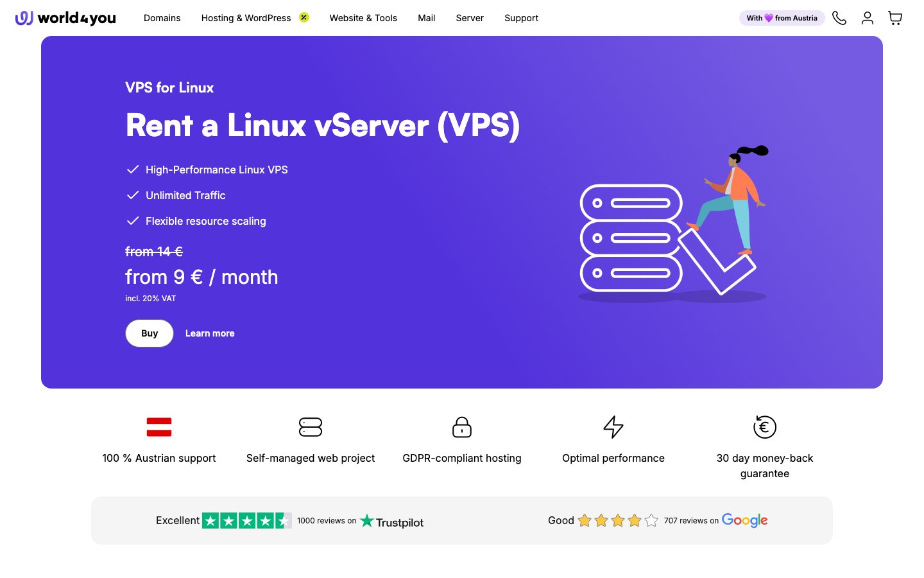Click the High-Performance Linux VPS bullet
The image size is (924, 578).
coord(217,170)
